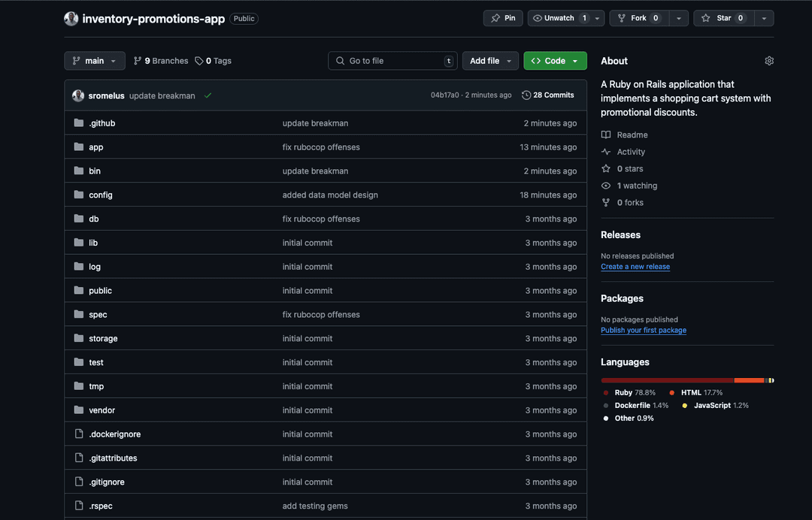Open the green Code dropdown
This screenshot has height=520, width=812.
555,61
